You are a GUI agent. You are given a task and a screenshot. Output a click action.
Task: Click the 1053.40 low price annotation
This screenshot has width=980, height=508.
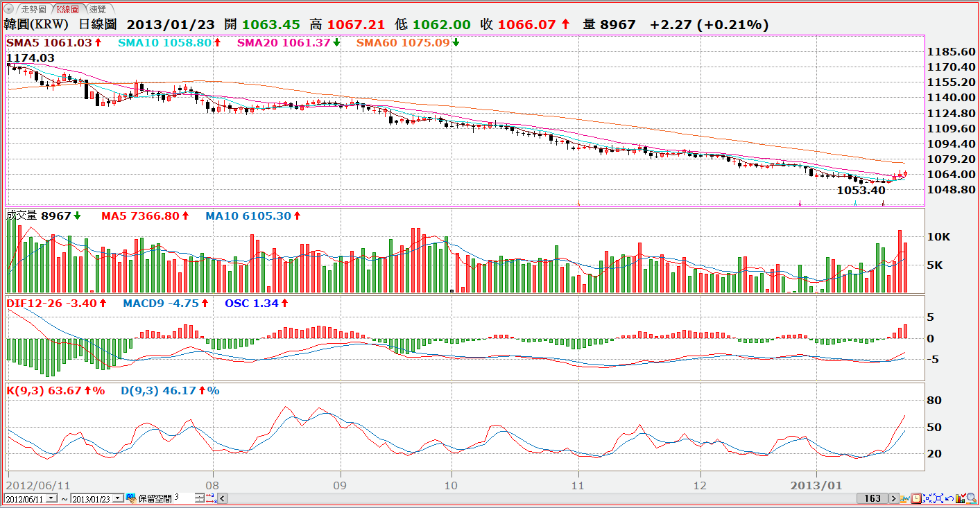[x=861, y=190]
